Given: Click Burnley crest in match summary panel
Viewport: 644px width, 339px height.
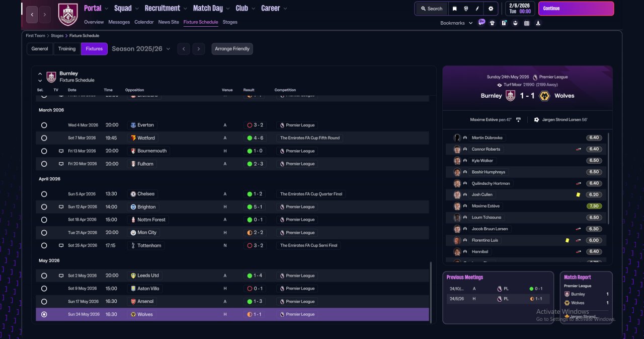Looking at the screenshot, I should point(511,96).
